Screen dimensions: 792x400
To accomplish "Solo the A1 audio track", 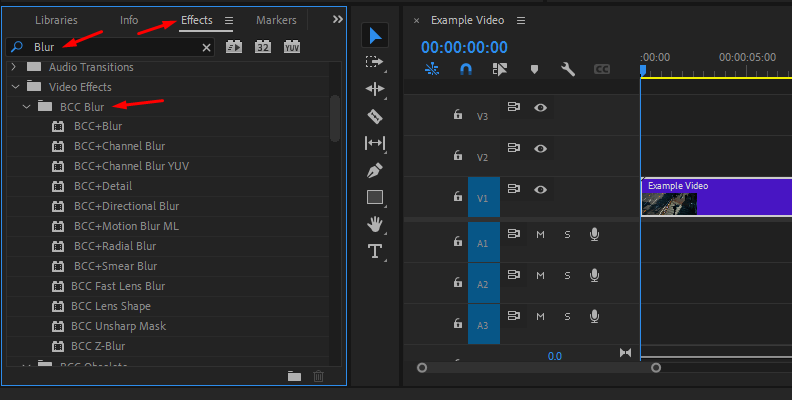I will tap(567, 235).
